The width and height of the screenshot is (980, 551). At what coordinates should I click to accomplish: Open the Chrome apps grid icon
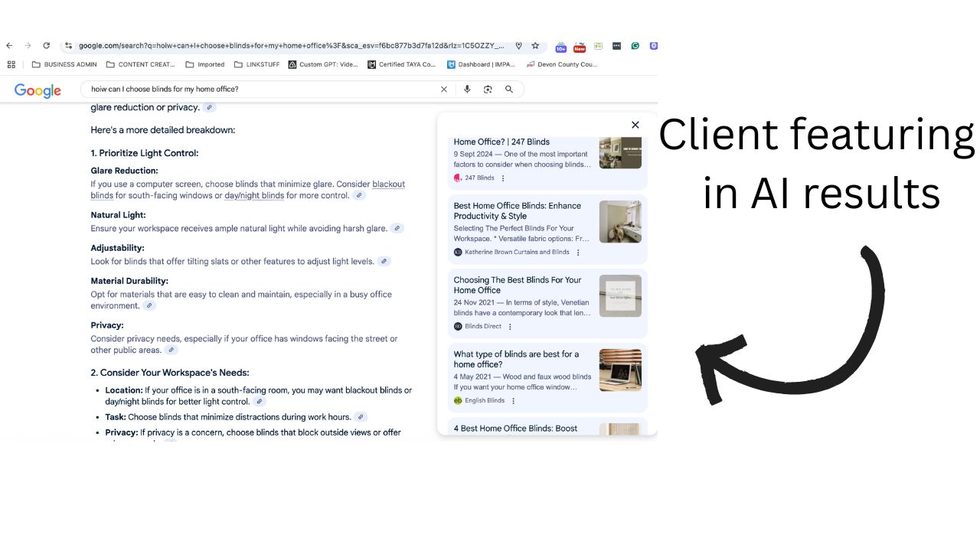click(x=11, y=65)
